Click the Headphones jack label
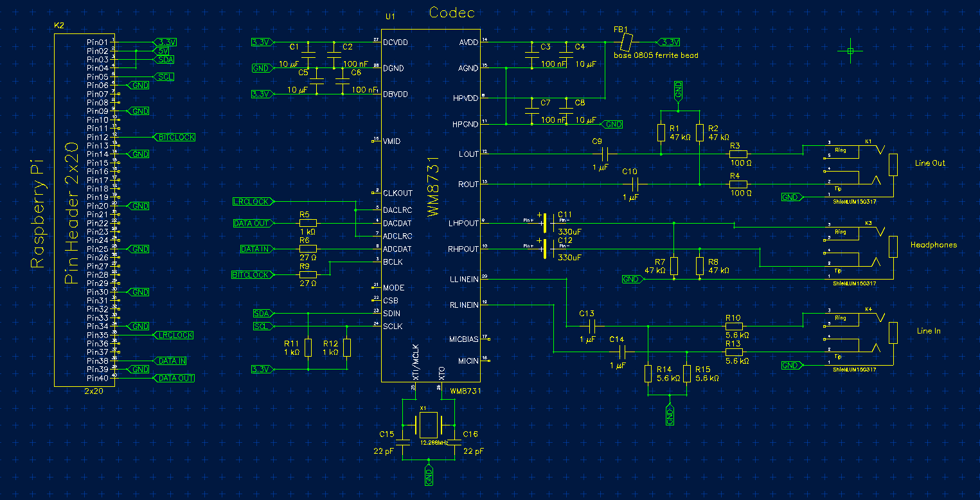 (x=934, y=245)
